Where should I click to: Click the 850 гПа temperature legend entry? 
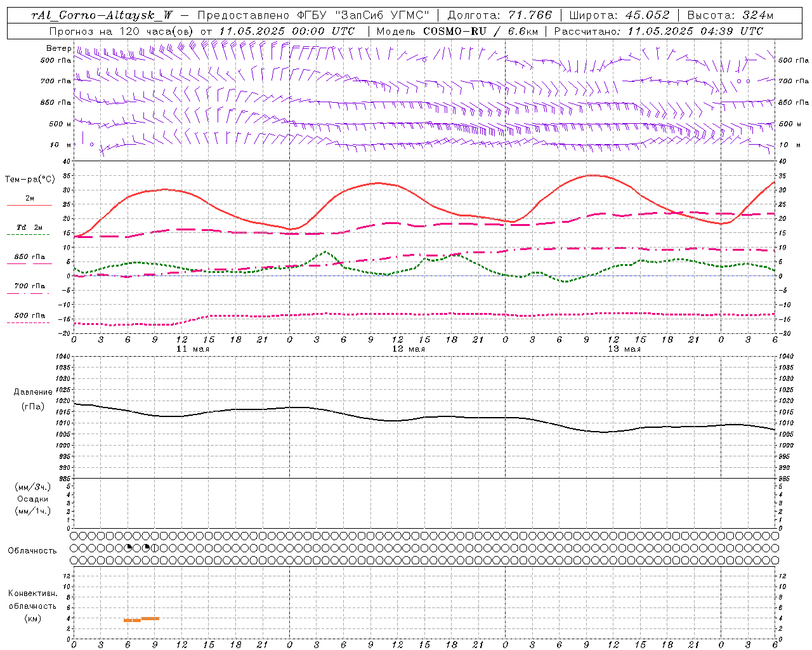click(x=29, y=257)
